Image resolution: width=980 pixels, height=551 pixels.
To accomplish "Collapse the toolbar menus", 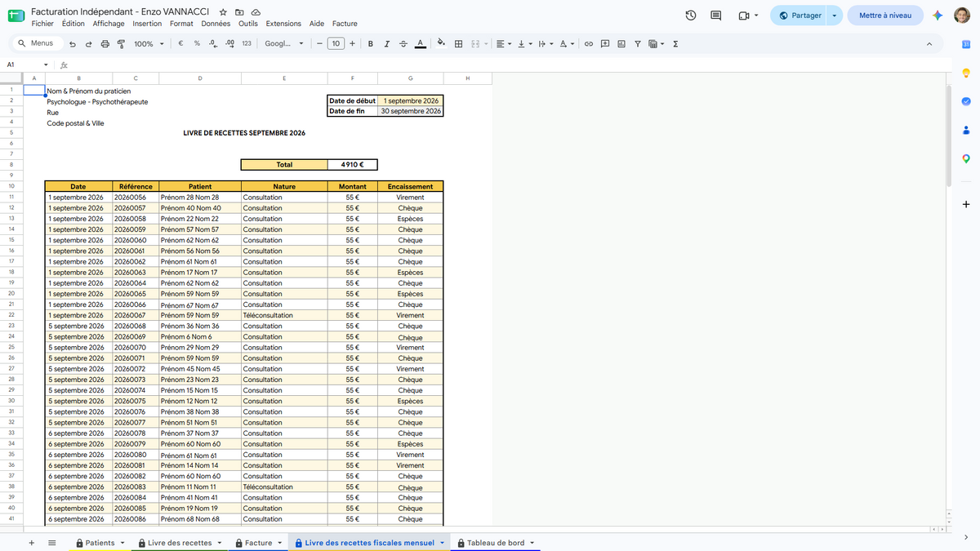I will pos(929,44).
